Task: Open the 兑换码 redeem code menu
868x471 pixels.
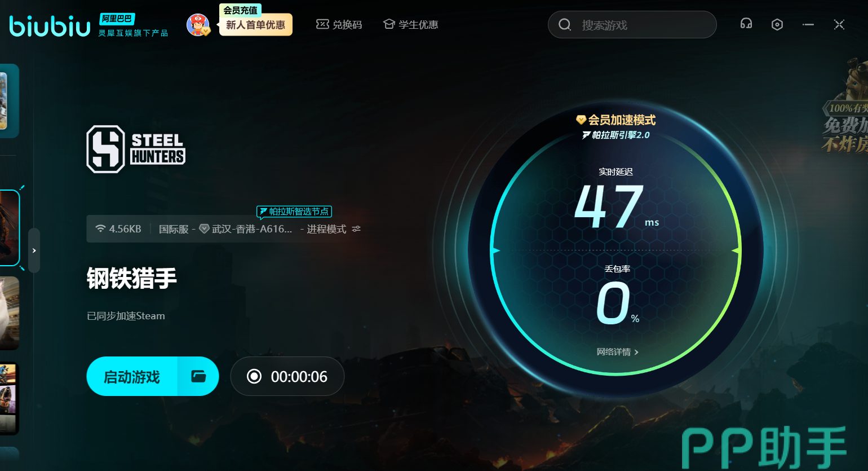Action: point(339,25)
